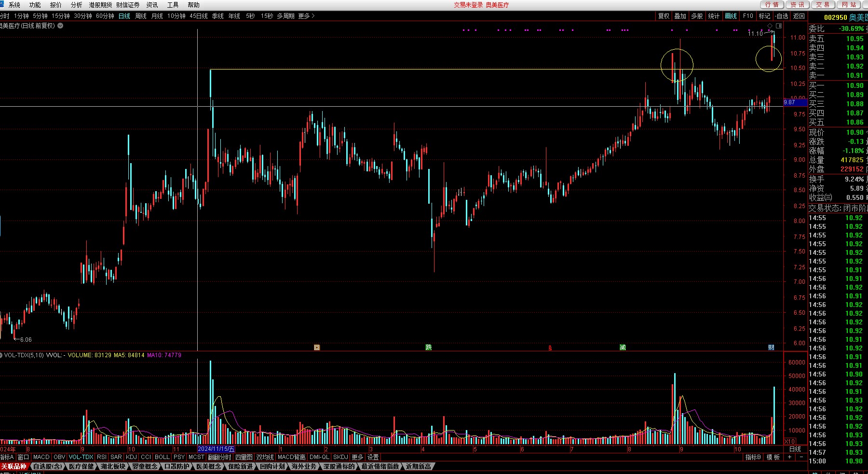Switch to 60分钟 period
Image resolution: width=868 pixels, height=474 pixels.
tap(105, 16)
